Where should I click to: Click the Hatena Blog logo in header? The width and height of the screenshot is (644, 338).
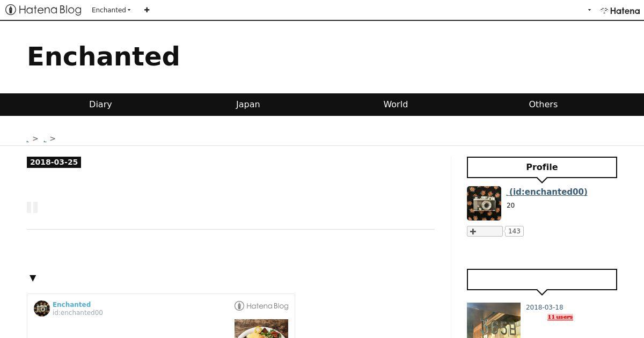[x=43, y=10]
